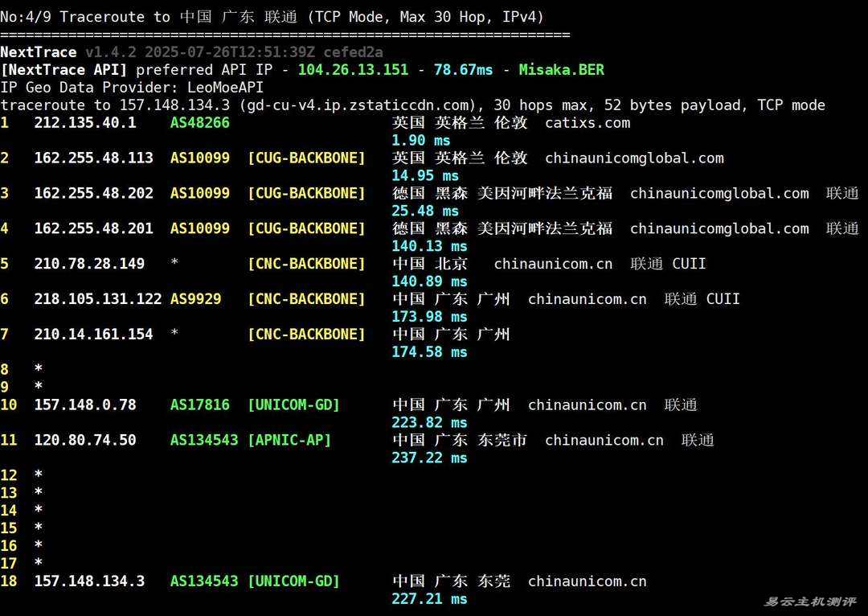Select the asterisk on hop 8

coord(37,369)
